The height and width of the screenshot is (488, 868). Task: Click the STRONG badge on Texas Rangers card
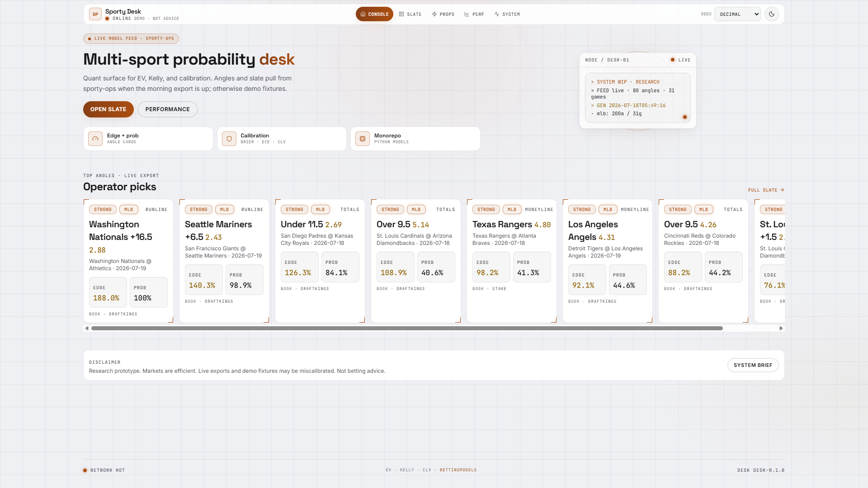[x=486, y=210]
